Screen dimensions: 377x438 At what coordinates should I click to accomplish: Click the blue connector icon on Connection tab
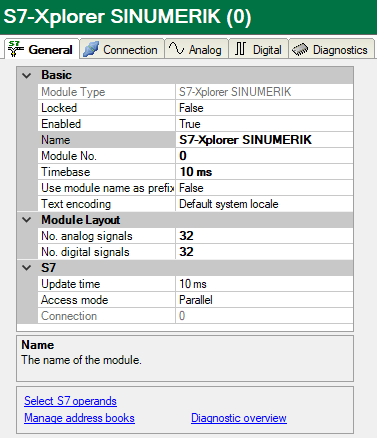coord(91,49)
